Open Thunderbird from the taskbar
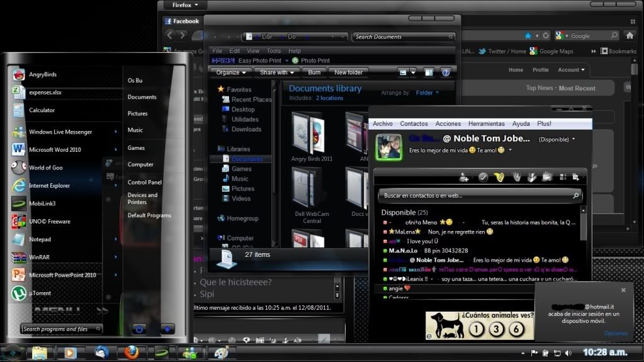 point(101,353)
